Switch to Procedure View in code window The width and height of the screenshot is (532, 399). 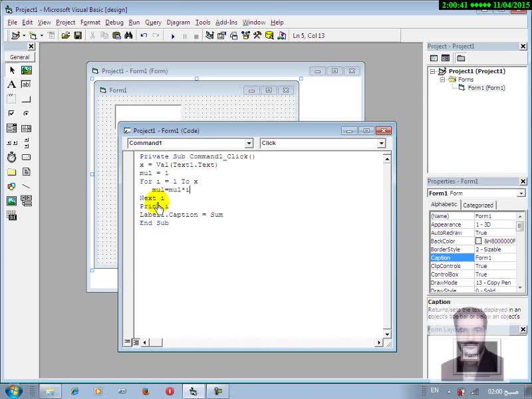pyautogui.click(x=127, y=342)
